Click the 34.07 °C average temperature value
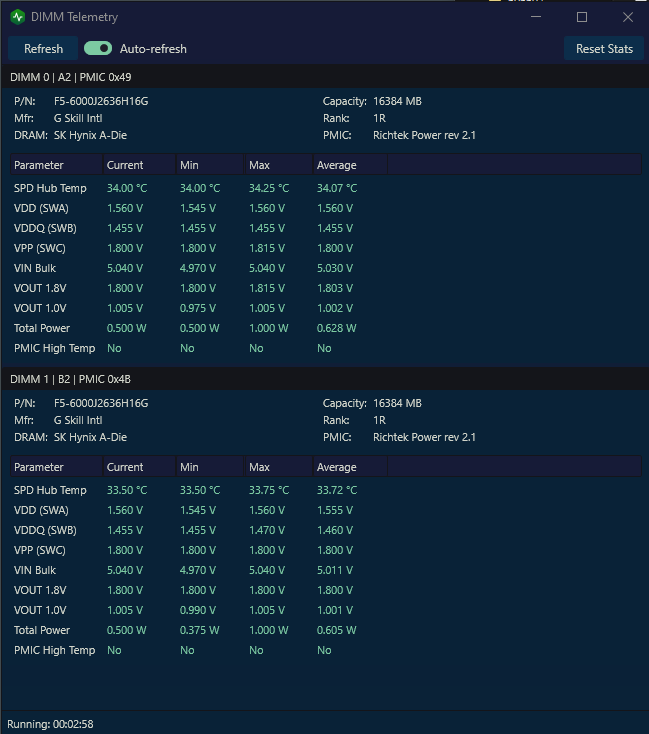Image resolution: width=649 pixels, height=734 pixels. [337, 188]
